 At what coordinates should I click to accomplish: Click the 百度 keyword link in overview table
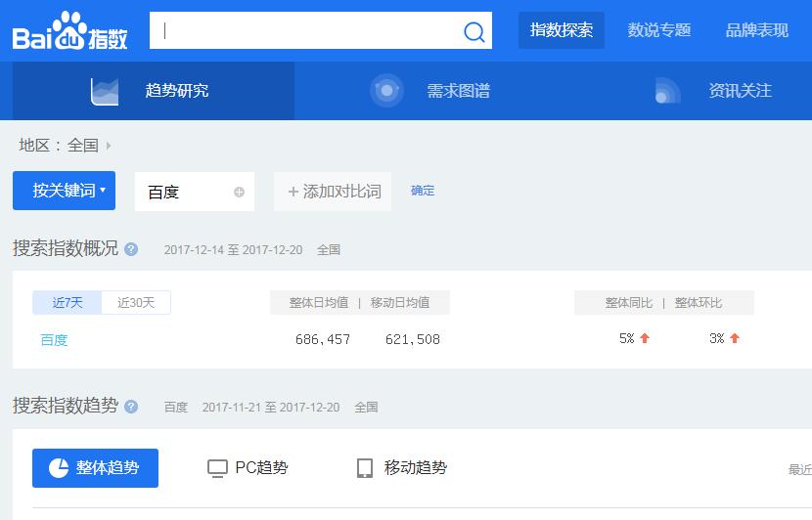tap(54, 340)
